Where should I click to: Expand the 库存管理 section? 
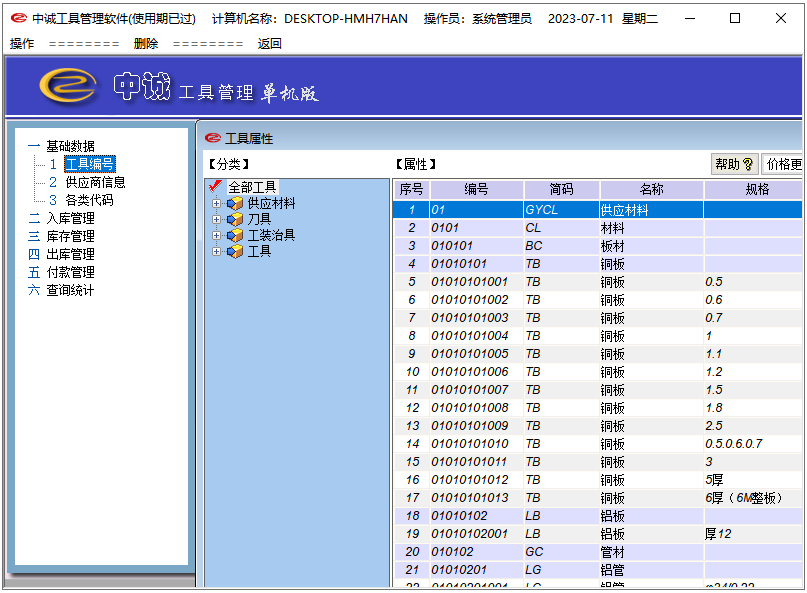(x=34, y=236)
